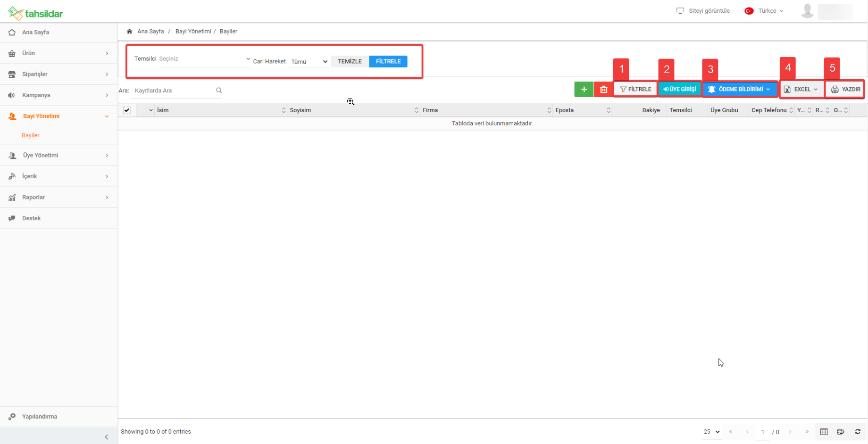Viewport: 868px width, 444px height.
Task: Click Ana Sayfa breadcrumb link
Action: (x=150, y=32)
